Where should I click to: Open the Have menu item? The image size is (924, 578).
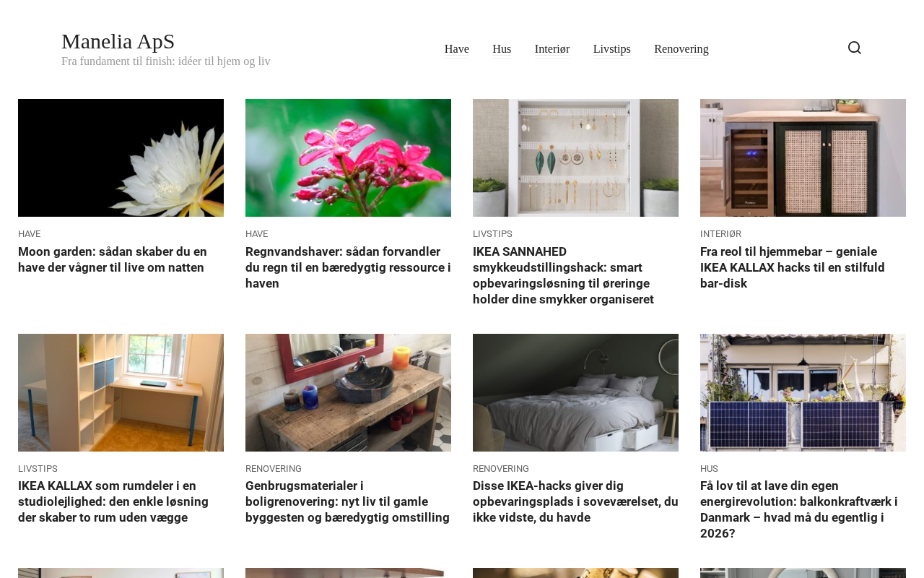(457, 49)
